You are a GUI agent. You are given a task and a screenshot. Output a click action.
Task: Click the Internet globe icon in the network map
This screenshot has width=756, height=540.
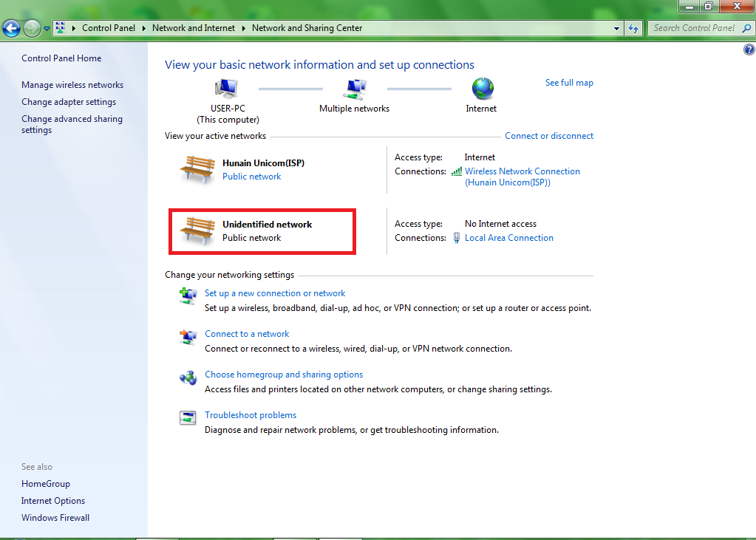coord(481,89)
